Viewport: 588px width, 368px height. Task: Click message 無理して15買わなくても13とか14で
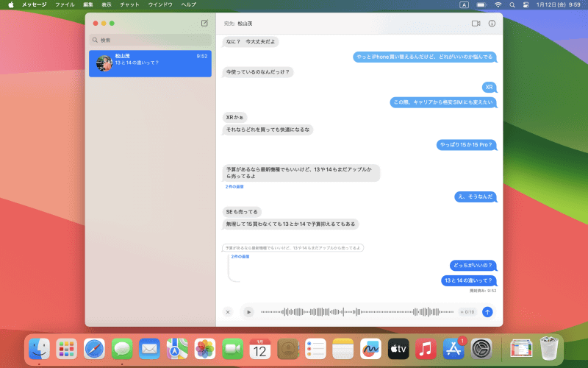(x=290, y=224)
